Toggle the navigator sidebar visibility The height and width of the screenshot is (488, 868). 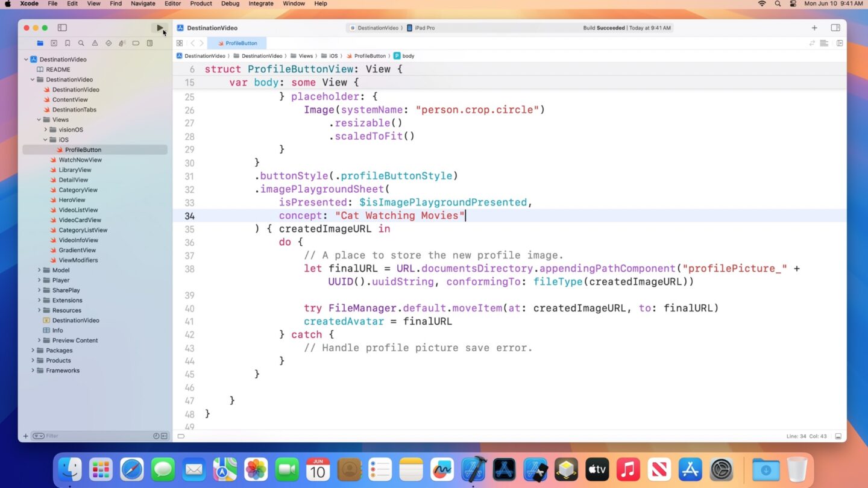click(x=61, y=28)
